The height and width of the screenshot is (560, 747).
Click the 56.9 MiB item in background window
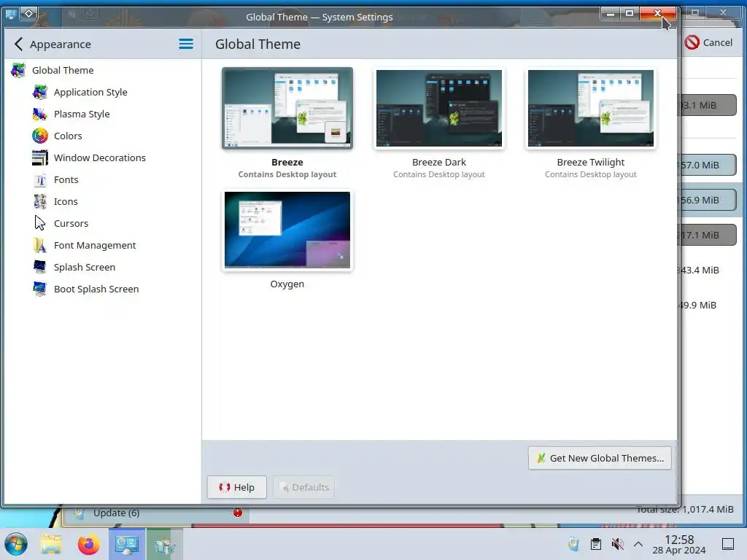click(707, 200)
